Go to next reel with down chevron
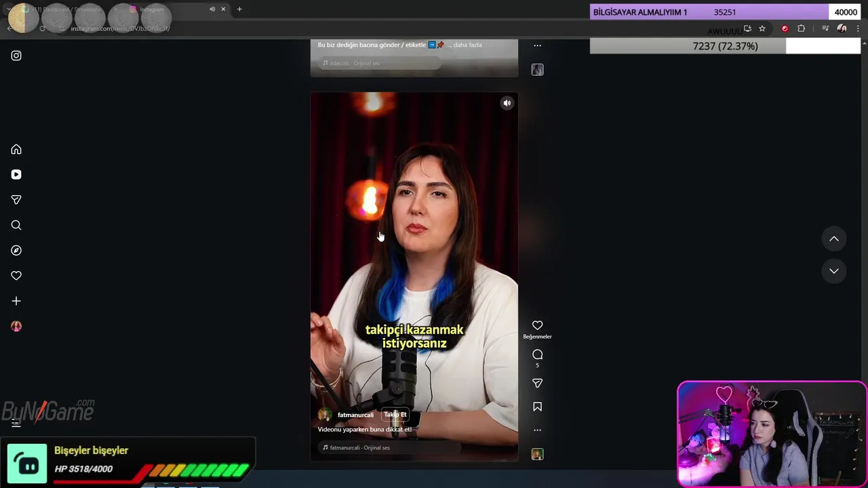This screenshot has width=868, height=488. (x=834, y=271)
